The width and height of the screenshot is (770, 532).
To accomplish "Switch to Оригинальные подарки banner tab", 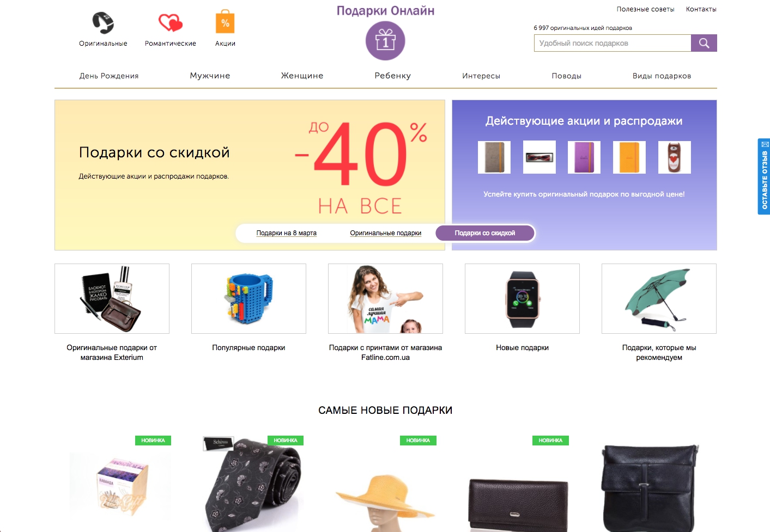I will pos(386,233).
